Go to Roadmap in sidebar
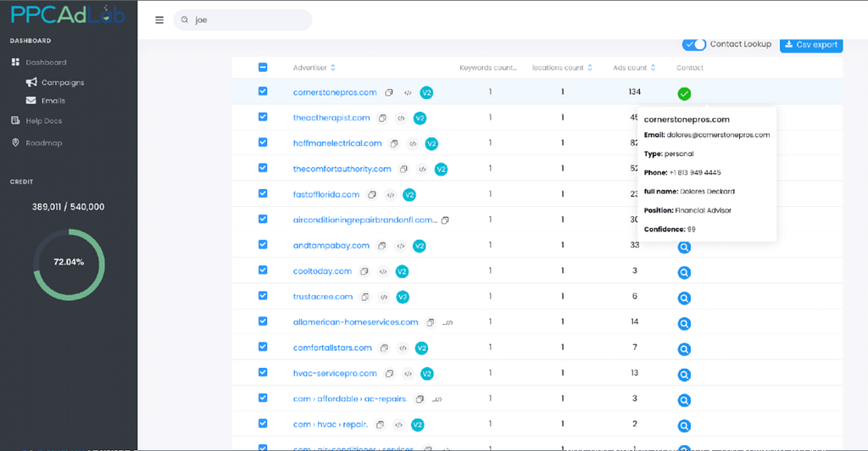This screenshot has height=451, width=868. tap(43, 142)
